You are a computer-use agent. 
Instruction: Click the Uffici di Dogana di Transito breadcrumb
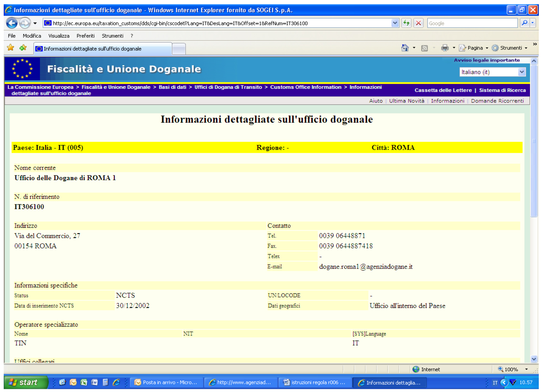coord(228,87)
